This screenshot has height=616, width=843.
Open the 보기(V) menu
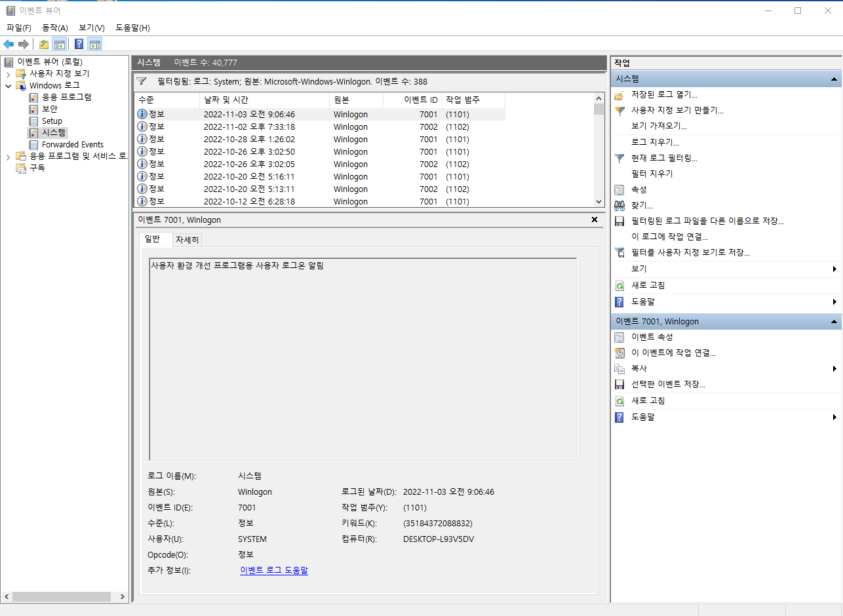click(x=92, y=28)
